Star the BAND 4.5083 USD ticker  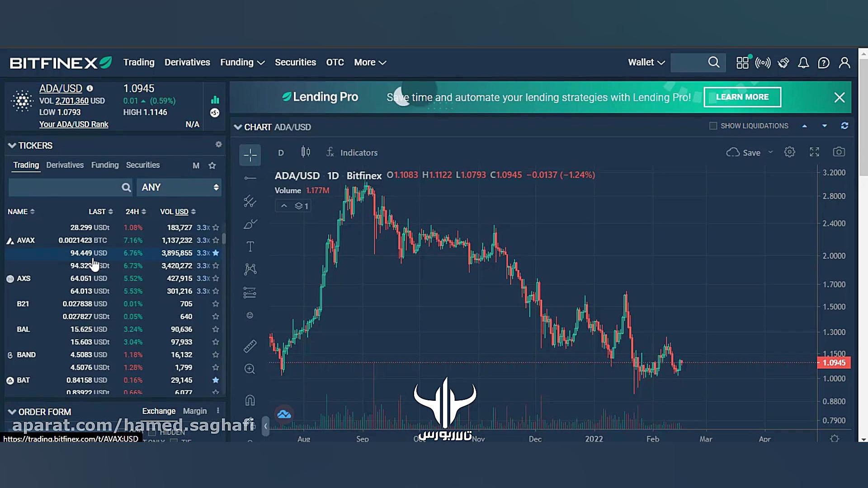click(x=216, y=355)
